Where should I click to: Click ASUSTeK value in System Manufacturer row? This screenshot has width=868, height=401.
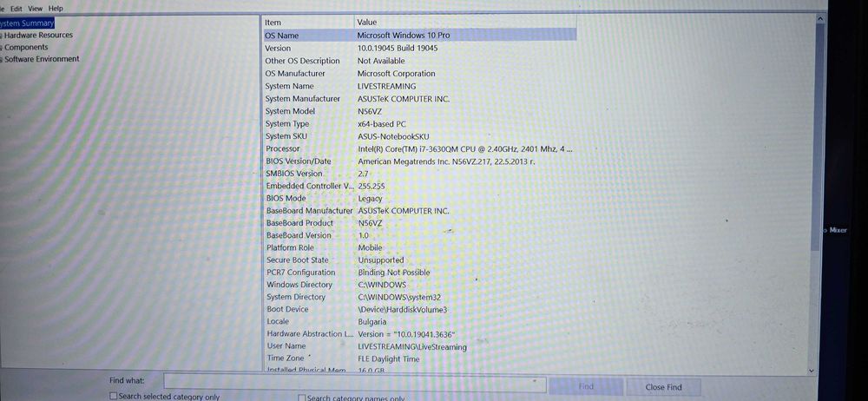pyautogui.click(x=404, y=99)
